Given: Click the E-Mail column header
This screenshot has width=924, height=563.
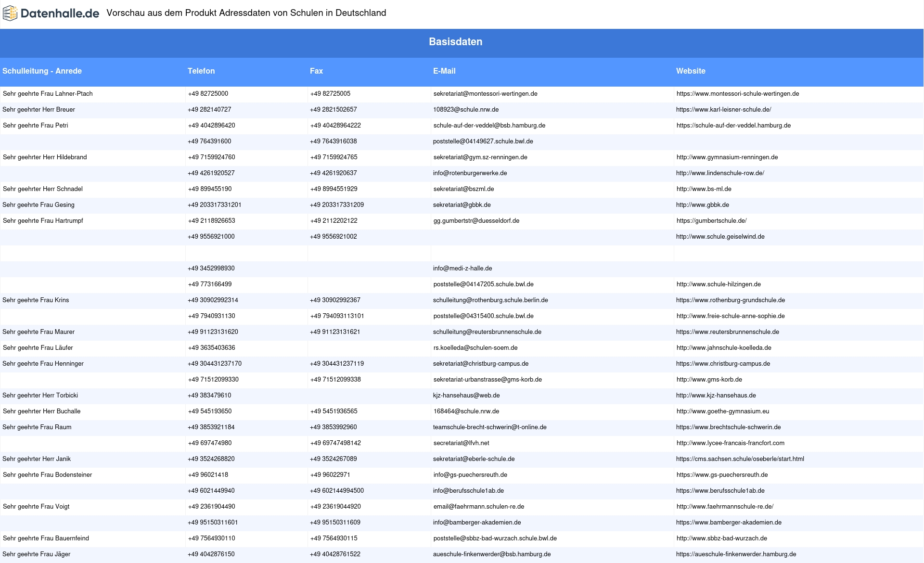Looking at the screenshot, I should 444,71.
